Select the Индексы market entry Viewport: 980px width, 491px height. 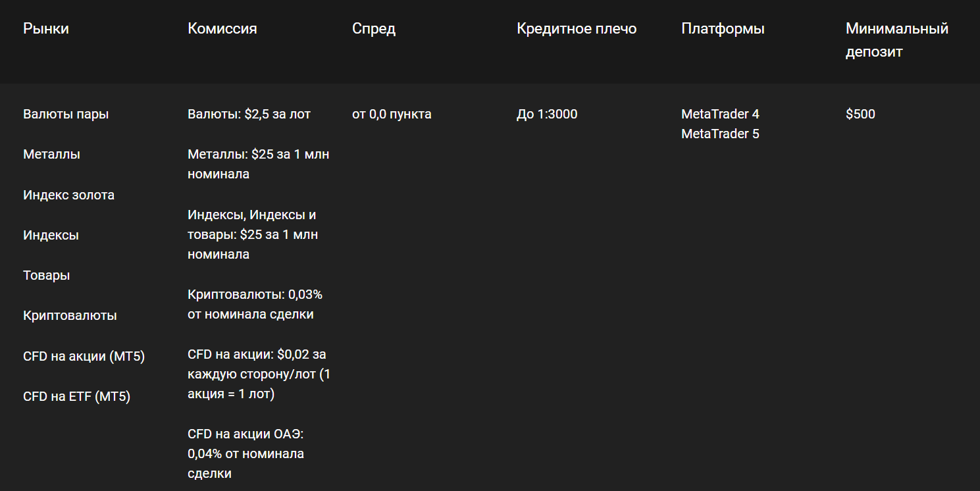51,236
